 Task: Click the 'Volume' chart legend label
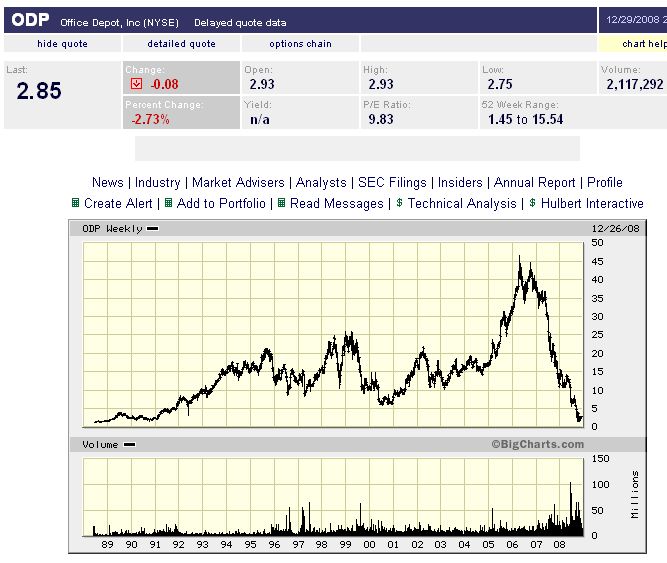point(100,445)
